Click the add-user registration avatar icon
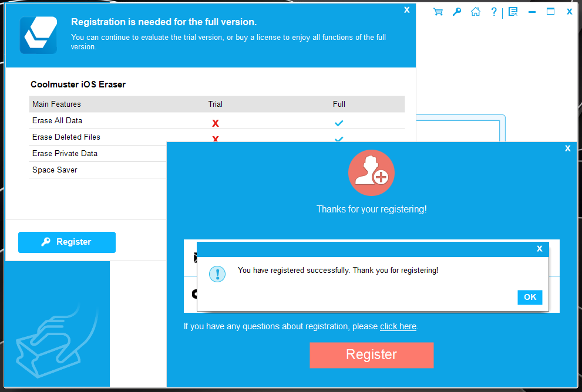582x392 pixels. (371, 173)
